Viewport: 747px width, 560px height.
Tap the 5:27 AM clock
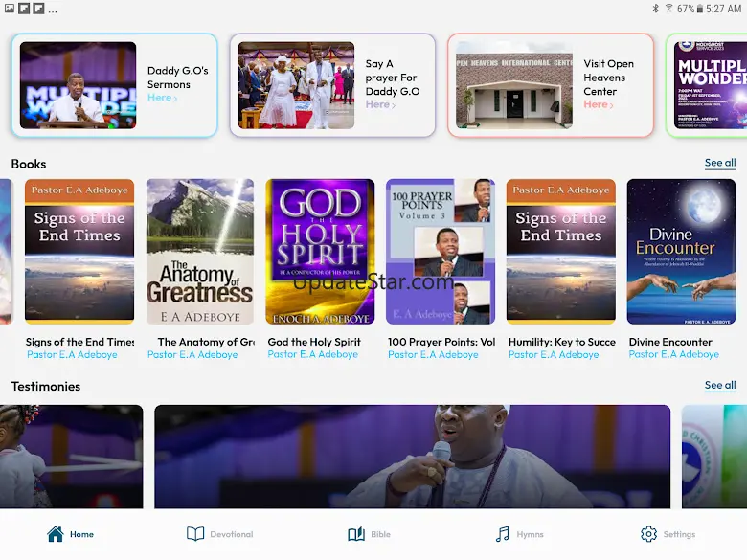724,9
